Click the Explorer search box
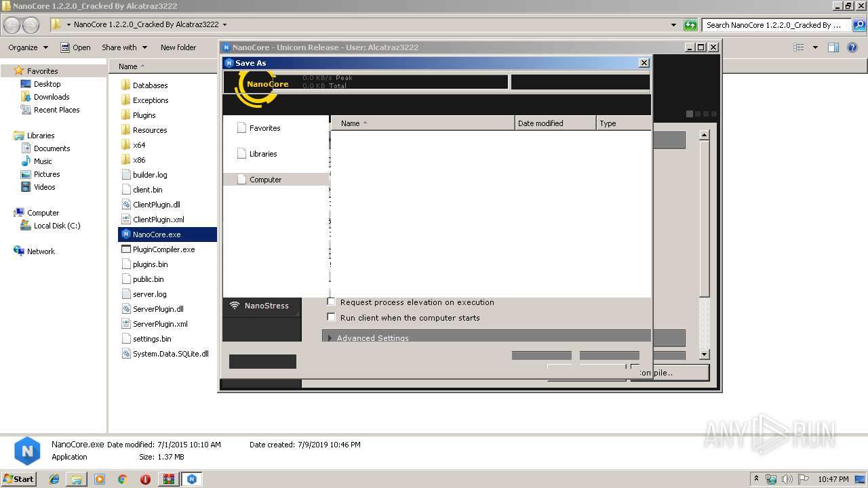This screenshot has width=868, height=488. [x=777, y=25]
